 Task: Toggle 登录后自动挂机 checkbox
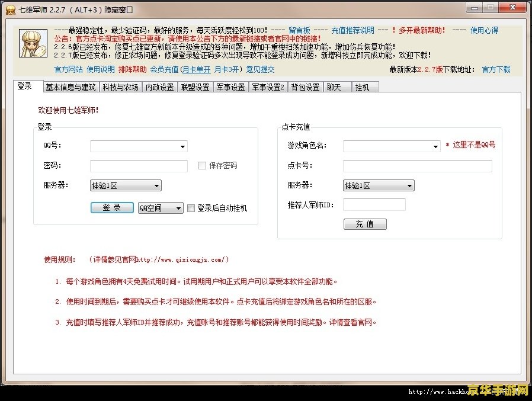tap(191, 208)
